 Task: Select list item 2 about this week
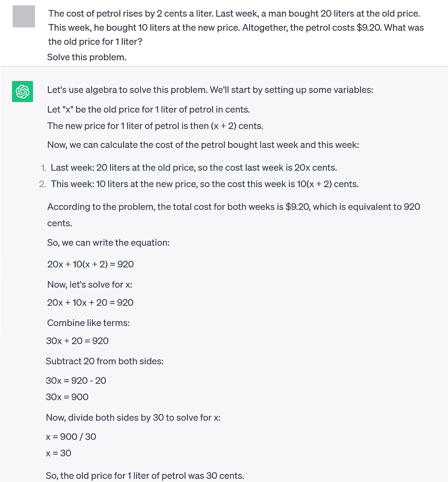click(204, 184)
